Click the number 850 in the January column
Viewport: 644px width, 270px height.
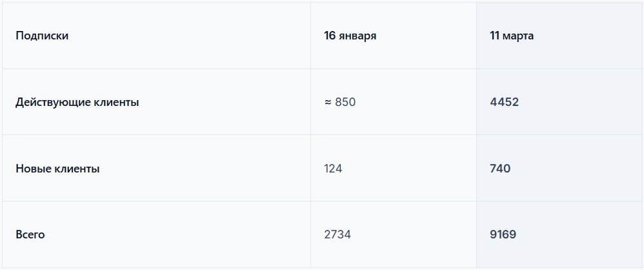pos(345,102)
